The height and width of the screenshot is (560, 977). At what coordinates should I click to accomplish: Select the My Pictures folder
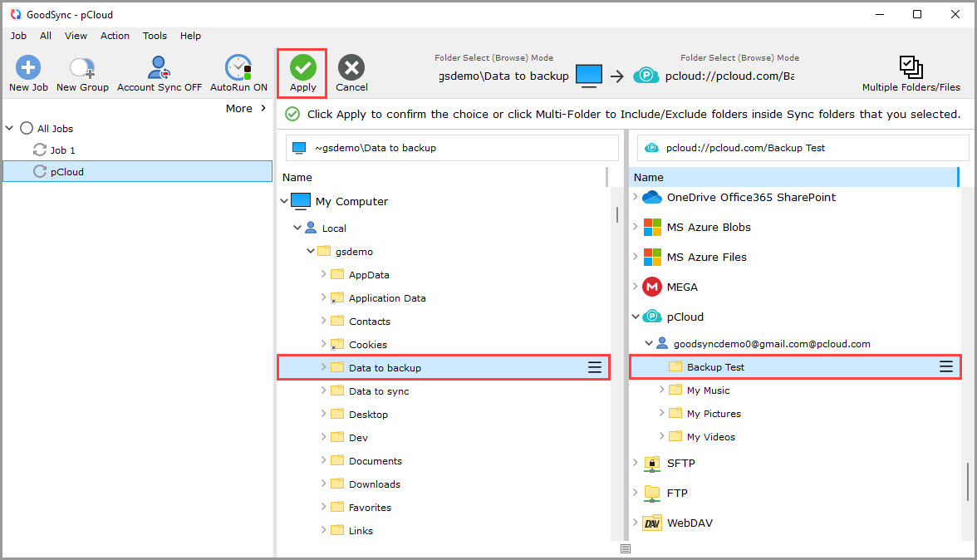pyautogui.click(x=714, y=414)
